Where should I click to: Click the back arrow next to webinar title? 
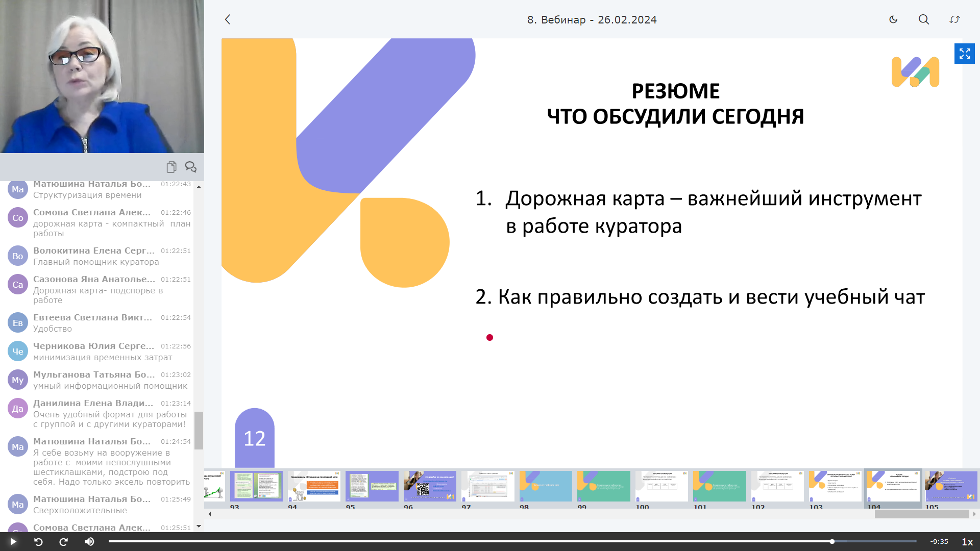(228, 19)
